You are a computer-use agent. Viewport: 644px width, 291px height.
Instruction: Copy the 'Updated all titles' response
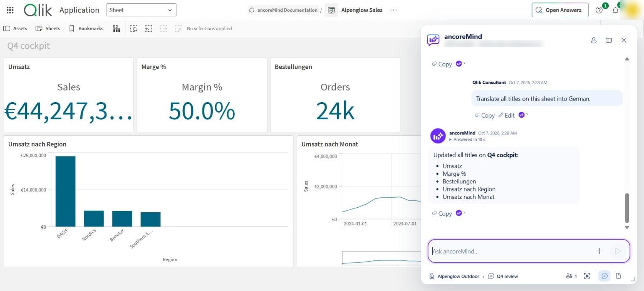pyautogui.click(x=442, y=214)
